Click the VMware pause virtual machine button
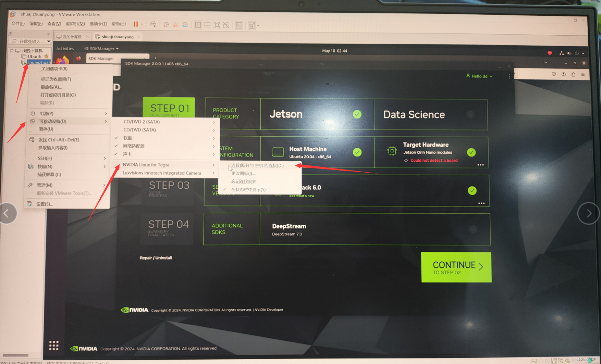 click(136, 24)
